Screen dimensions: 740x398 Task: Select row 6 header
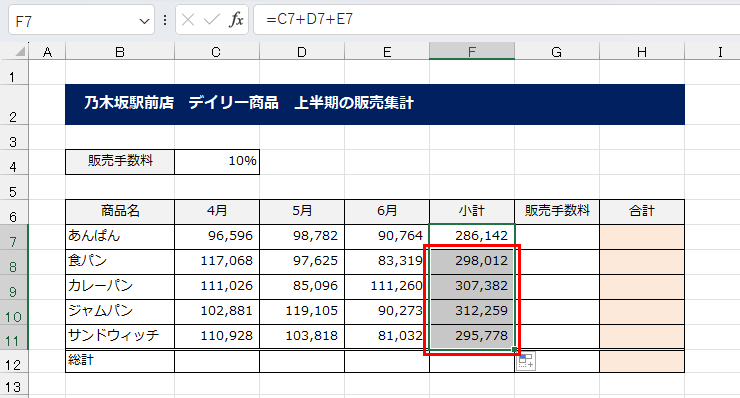point(14,212)
